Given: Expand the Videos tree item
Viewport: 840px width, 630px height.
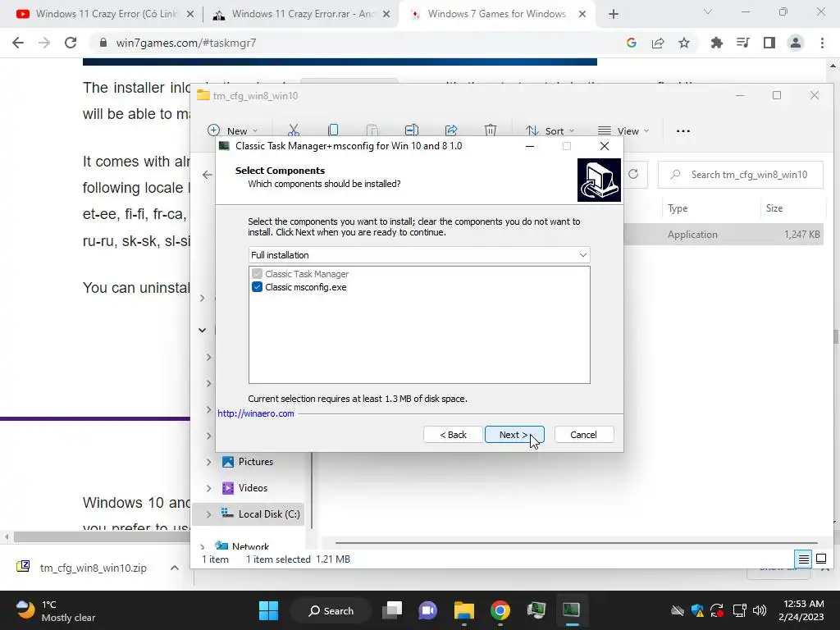Looking at the screenshot, I should [209, 488].
